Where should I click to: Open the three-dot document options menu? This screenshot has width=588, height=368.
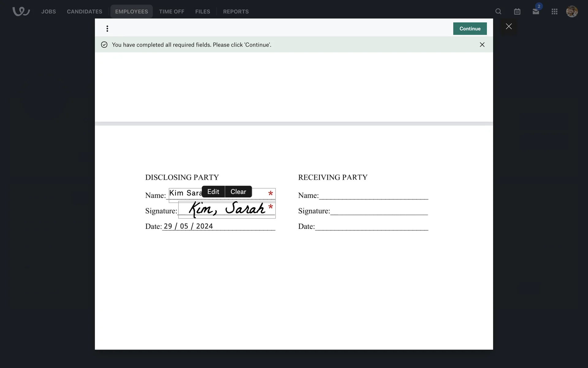point(107,29)
